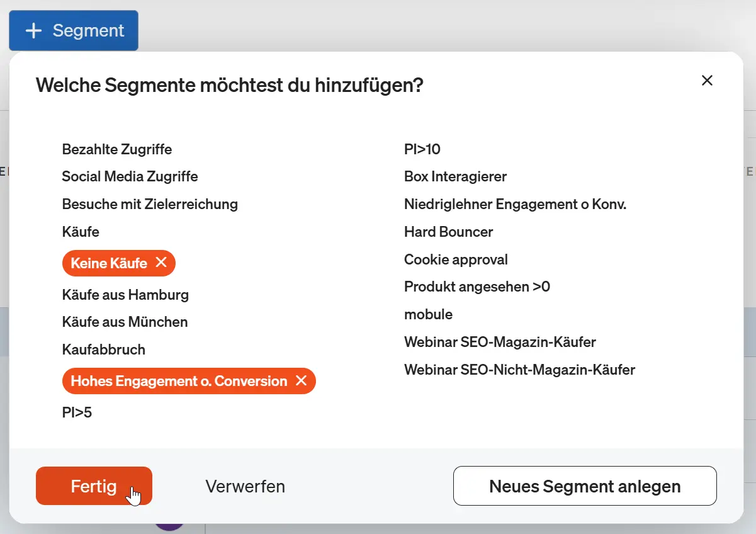Select the Käufe aus München segment

(124, 322)
